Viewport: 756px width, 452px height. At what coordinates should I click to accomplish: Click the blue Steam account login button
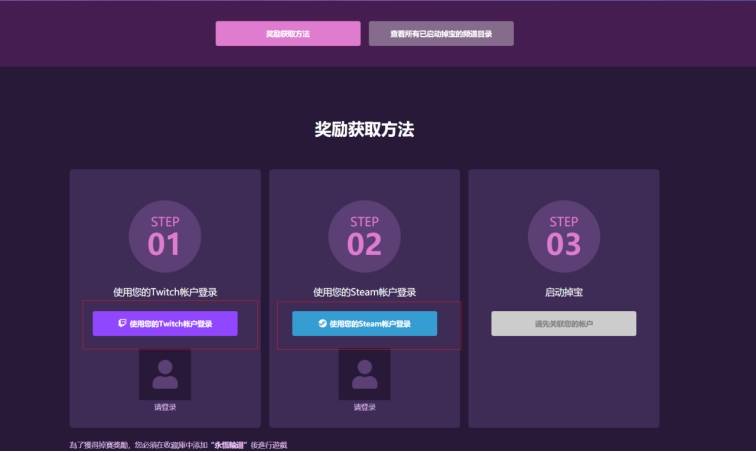tap(364, 324)
